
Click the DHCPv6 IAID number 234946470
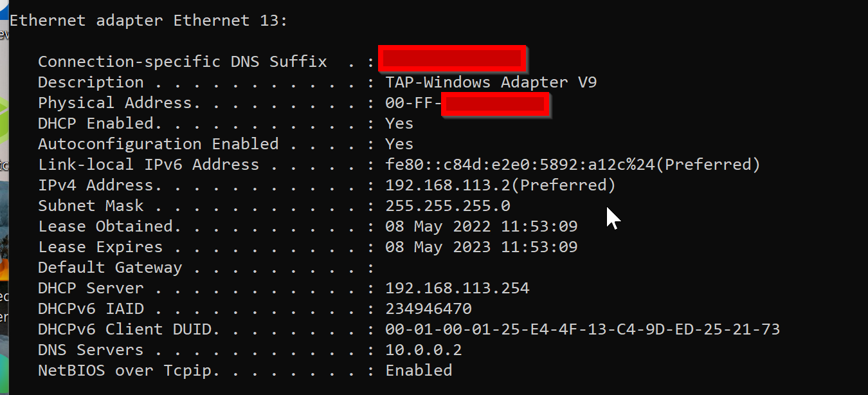[x=428, y=309]
